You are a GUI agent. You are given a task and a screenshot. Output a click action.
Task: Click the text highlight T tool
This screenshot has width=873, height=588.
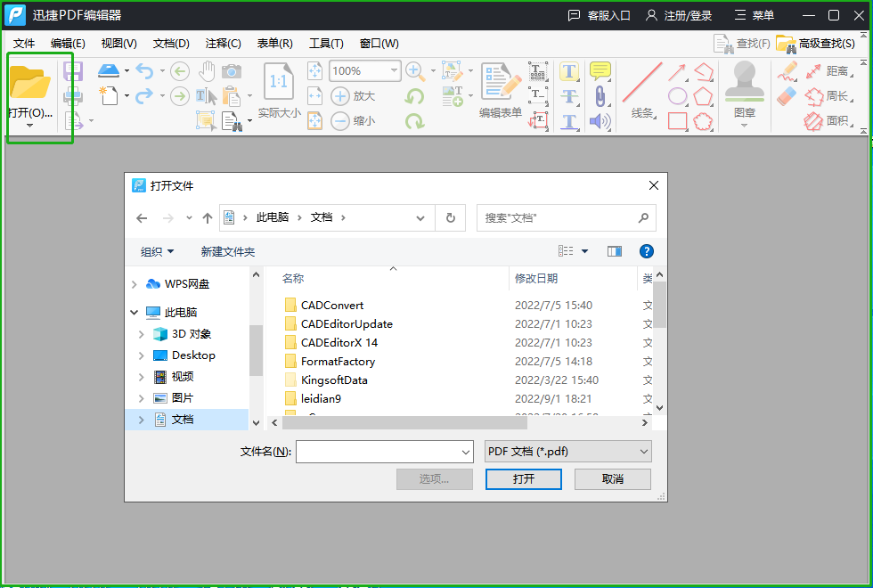(x=568, y=71)
